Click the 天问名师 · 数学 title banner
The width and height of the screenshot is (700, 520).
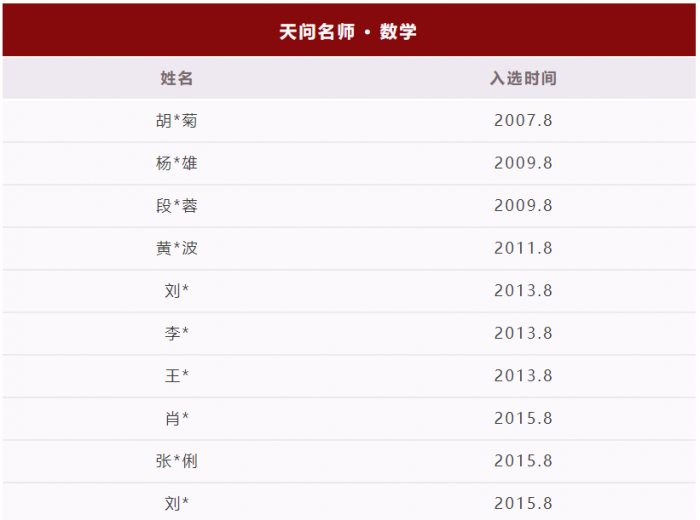pos(348,32)
